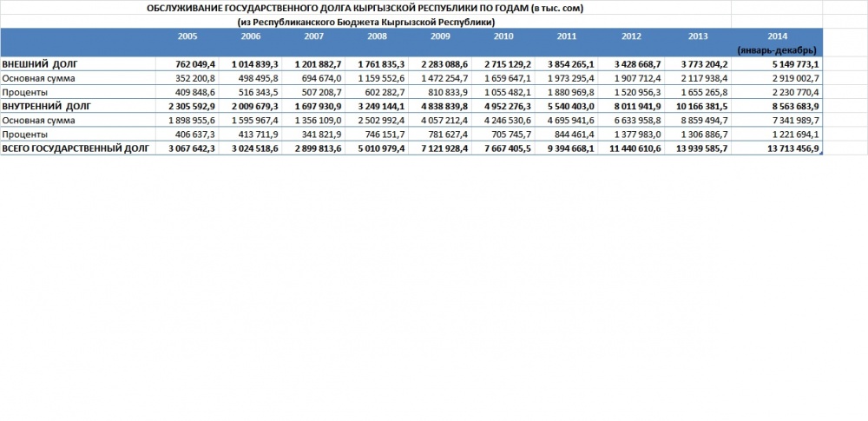Click cell value 7 341 989,7
868x421 pixels.
[x=796, y=120]
